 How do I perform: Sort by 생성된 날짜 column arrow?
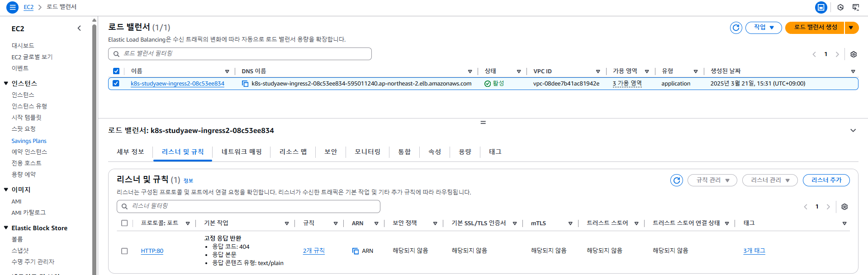853,71
